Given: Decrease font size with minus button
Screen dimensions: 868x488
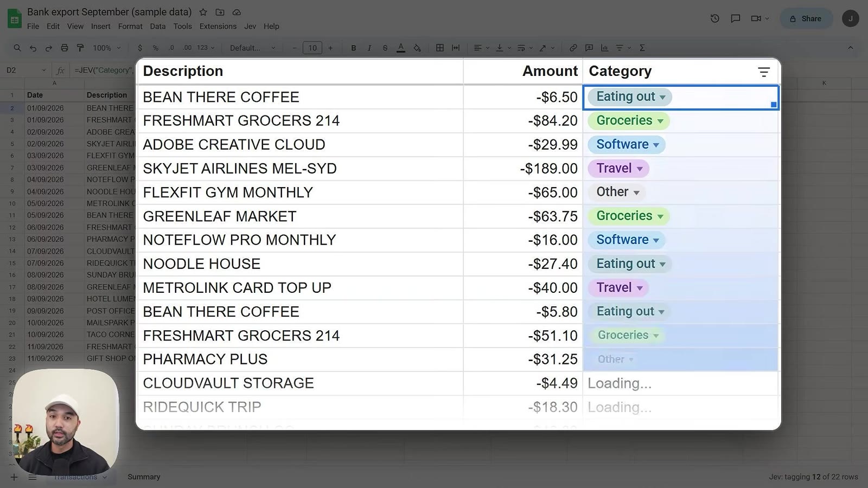Looking at the screenshot, I should (x=295, y=48).
